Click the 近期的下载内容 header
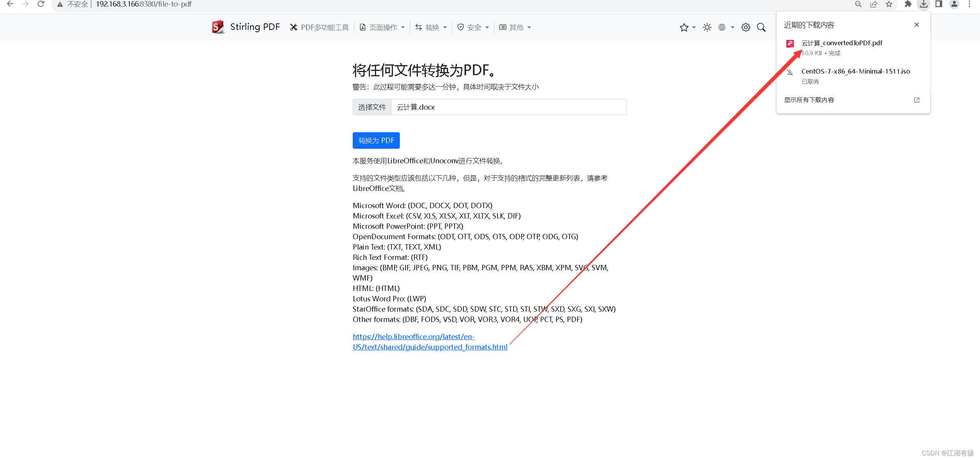980x460 pixels. pyautogui.click(x=809, y=25)
